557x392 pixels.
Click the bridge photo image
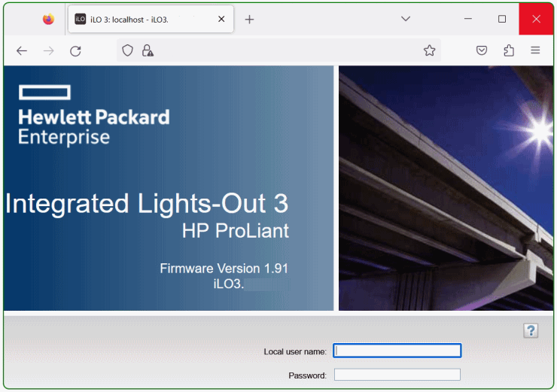click(x=446, y=188)
